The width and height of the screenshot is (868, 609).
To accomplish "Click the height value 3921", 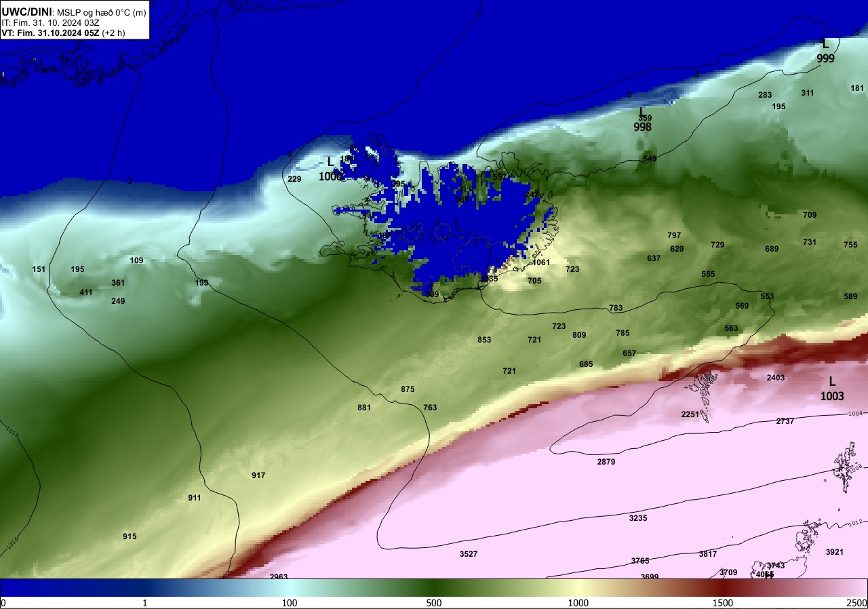I will coord(835,552).
